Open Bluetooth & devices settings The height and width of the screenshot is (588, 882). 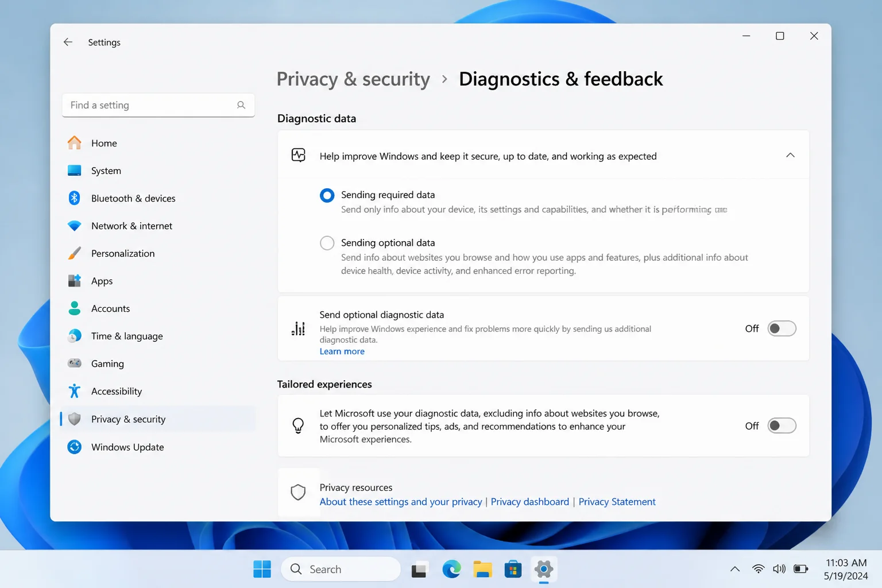click(158, 198)
